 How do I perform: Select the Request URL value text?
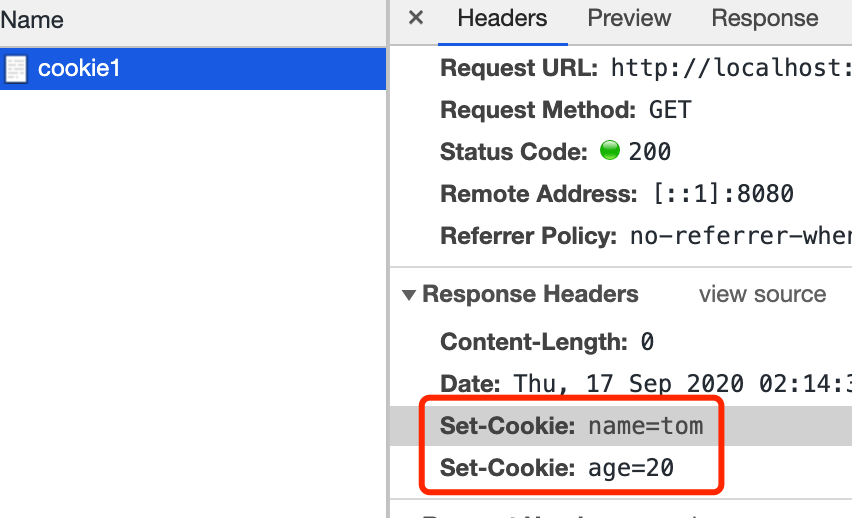731,68
